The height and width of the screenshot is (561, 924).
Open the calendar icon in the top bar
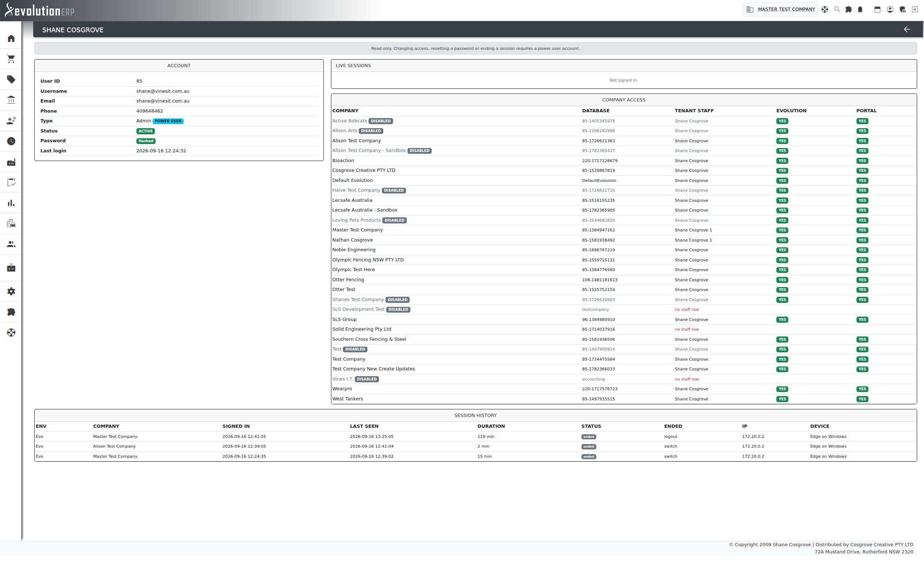point(877,9)
